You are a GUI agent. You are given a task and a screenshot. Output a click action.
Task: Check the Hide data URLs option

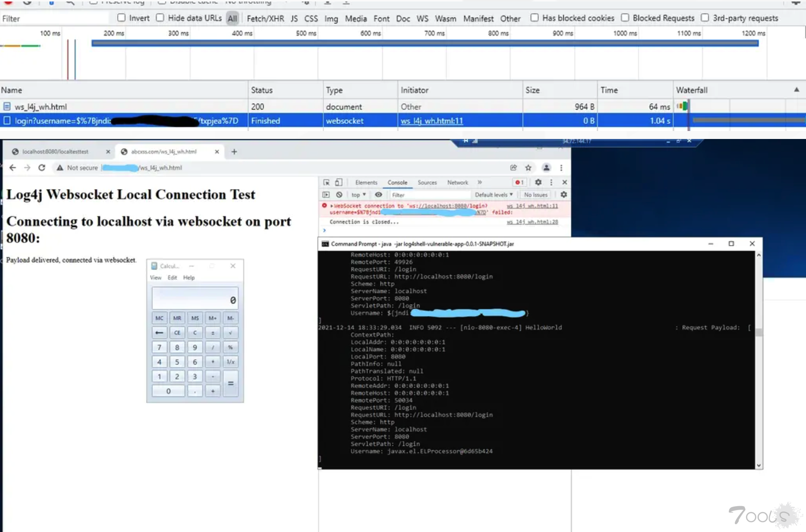[160, 18]
